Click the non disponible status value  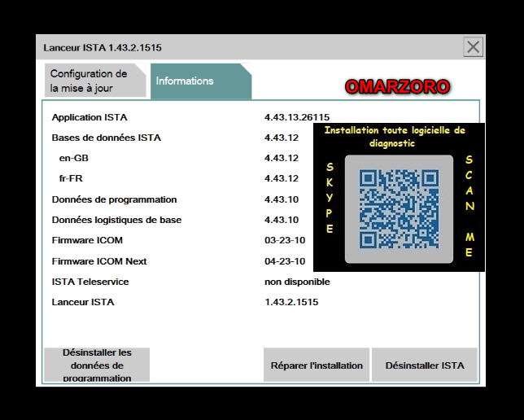tap(297, 282)
